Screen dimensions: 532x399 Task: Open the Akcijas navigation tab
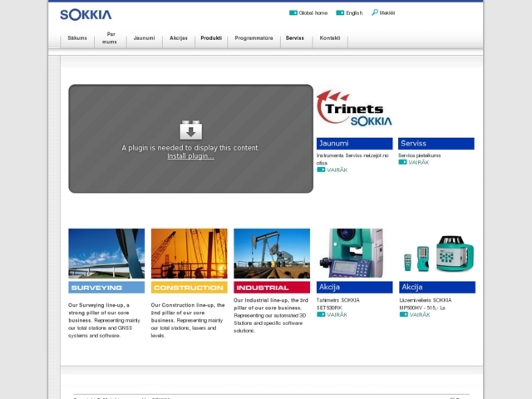[x=179, y=38]
